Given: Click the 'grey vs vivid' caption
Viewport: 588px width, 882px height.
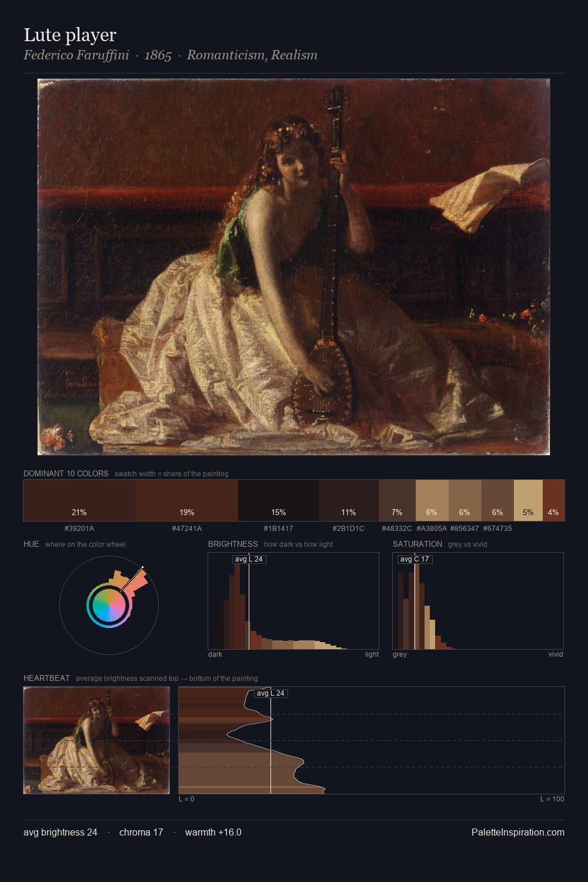Looking at the screenshot, I should click(468, 544).
